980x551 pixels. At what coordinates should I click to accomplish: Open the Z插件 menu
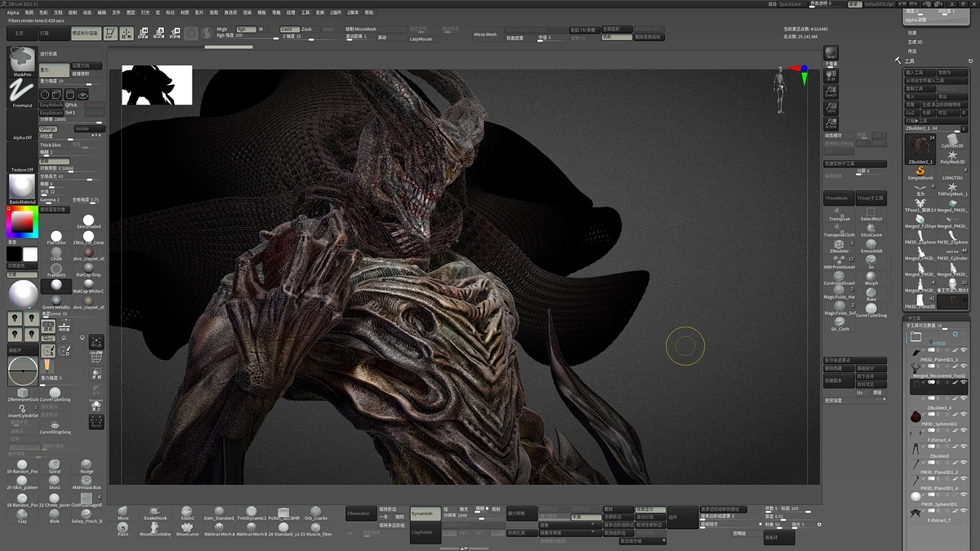pos(336,12)
